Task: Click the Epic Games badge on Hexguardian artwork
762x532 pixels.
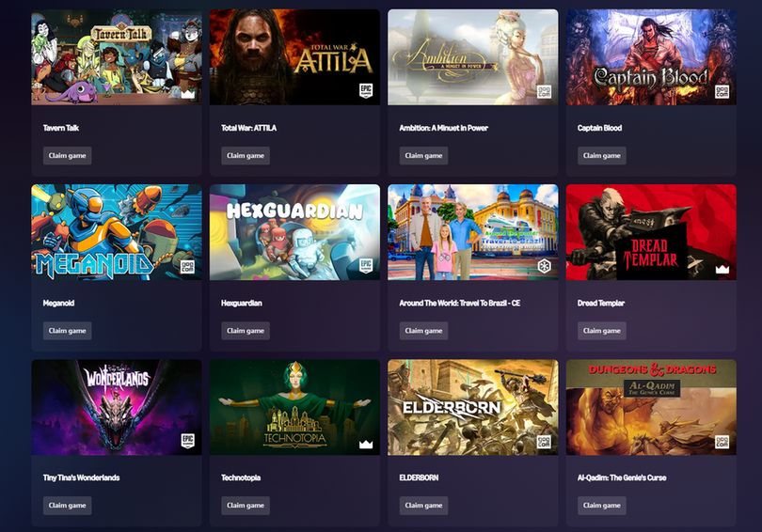Action: (x=366, y=265)
